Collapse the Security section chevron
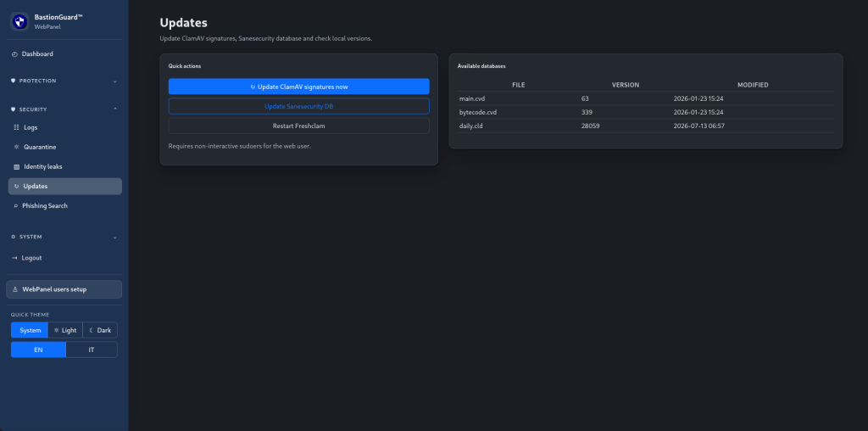Image resolution: width=868 pixels, height=431 pixels. point(115,109)
